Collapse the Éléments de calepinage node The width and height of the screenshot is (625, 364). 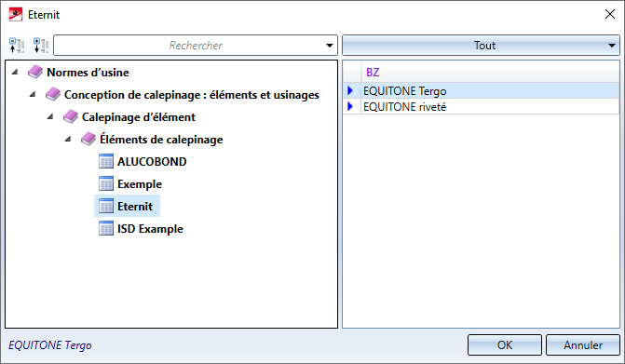[68, 139]
